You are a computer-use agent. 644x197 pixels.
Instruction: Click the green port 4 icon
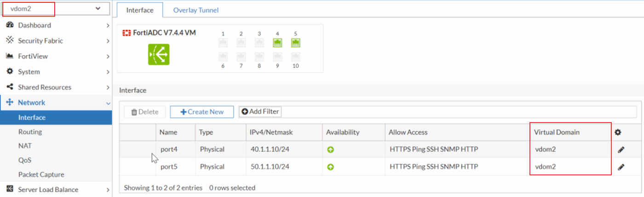(x=277, y=43)
